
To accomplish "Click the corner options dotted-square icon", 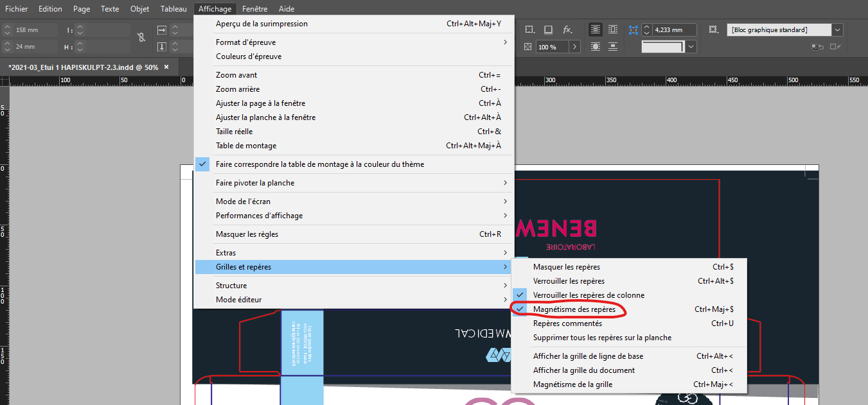I will coord(529,30).
